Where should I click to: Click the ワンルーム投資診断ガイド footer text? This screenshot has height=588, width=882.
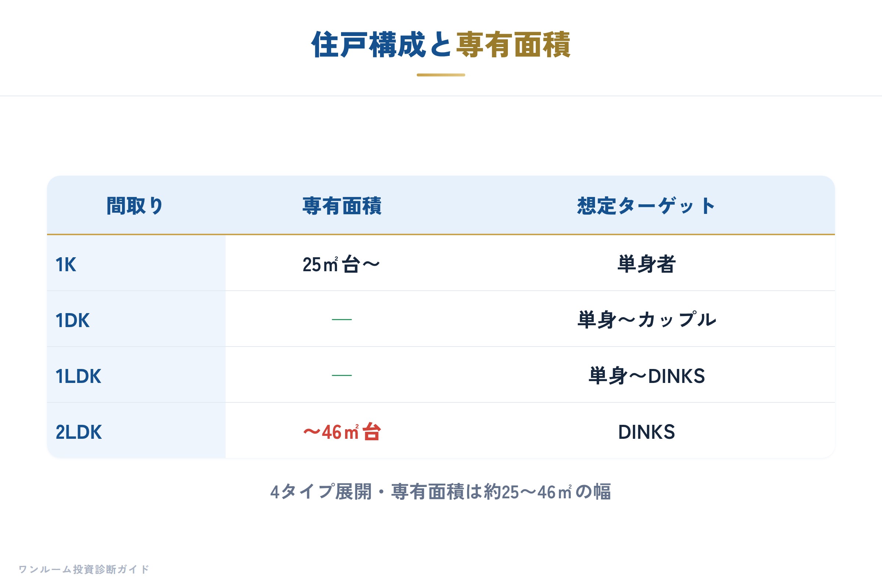tap(84, 569)
